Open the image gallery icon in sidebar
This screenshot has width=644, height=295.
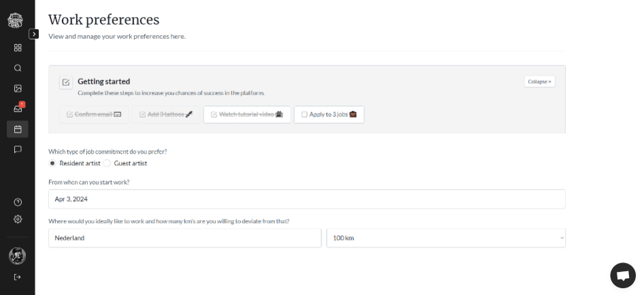tap(18, 88)
